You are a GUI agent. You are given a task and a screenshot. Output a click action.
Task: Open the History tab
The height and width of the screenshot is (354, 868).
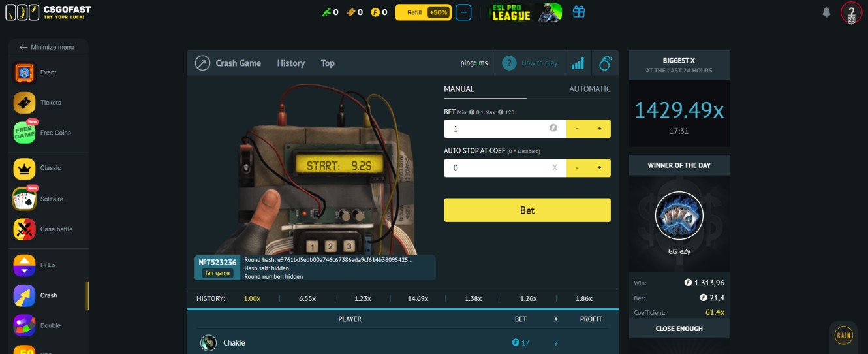(x=290, y=63)
